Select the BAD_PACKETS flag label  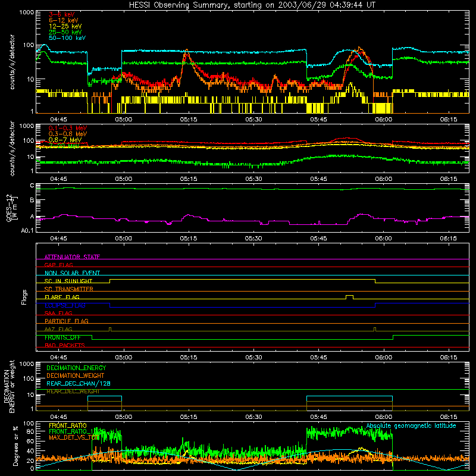pyautogui.click(x=65, y=345)
